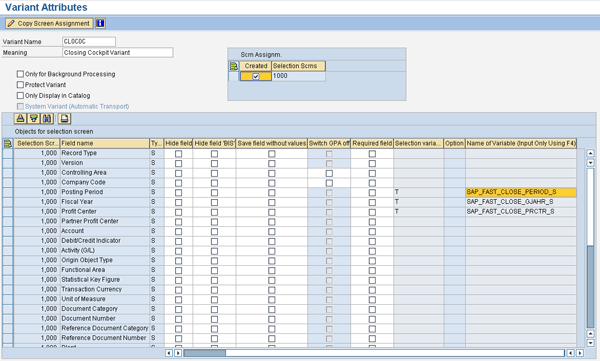Enable Only for Background Processing

[x=20, y=74]
